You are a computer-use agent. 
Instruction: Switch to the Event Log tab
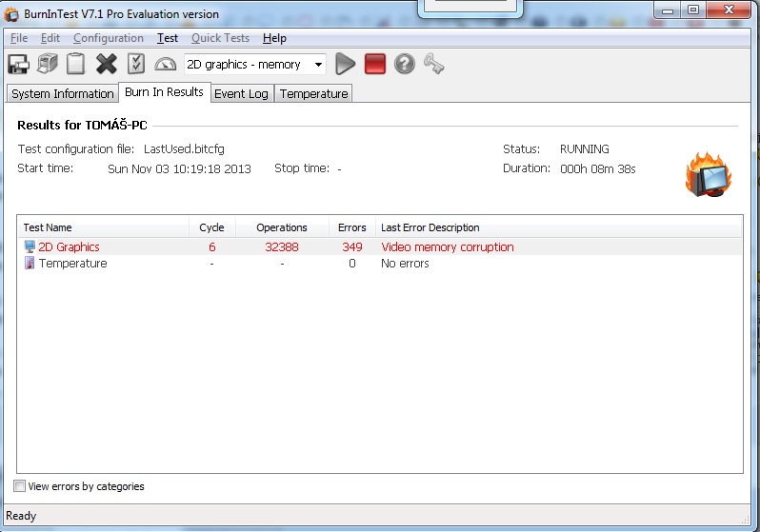pyautogui.click(x=241, y=93)
